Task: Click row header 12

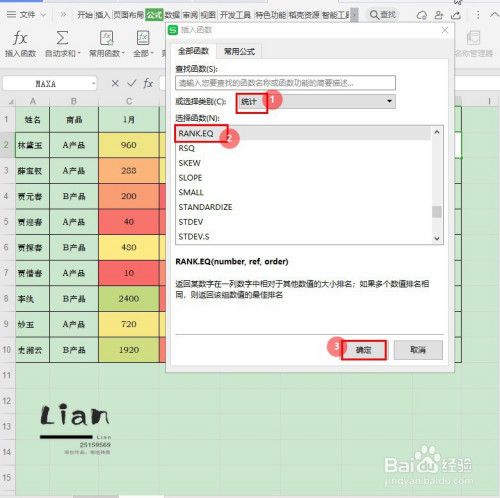Action: 7,401
